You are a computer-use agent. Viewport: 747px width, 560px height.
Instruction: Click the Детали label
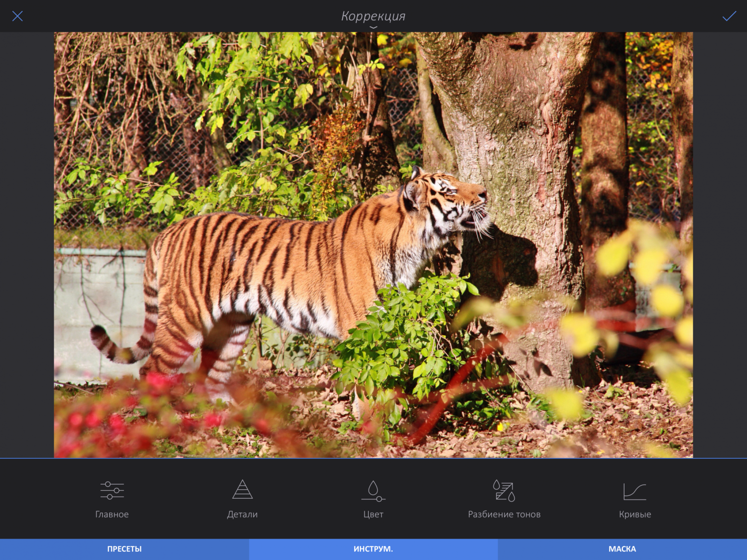coord(243,514)
